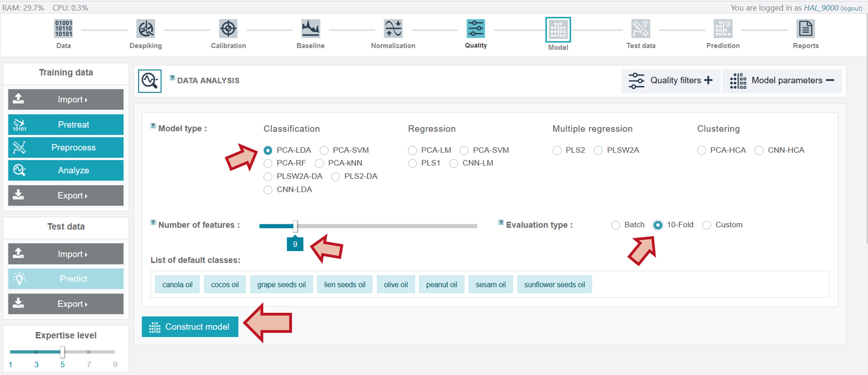Click the Data Analysis magnifier icon
Image resolution: width=868 pixels, height=375 pixels.
click(x=150, y=81)
